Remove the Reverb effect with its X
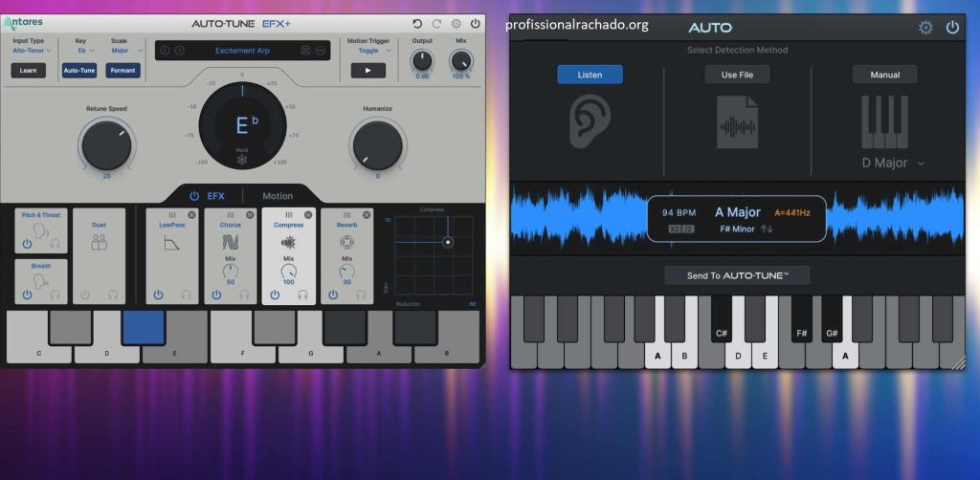This screenshot has width=980, height=480. [x=367, y=215]
